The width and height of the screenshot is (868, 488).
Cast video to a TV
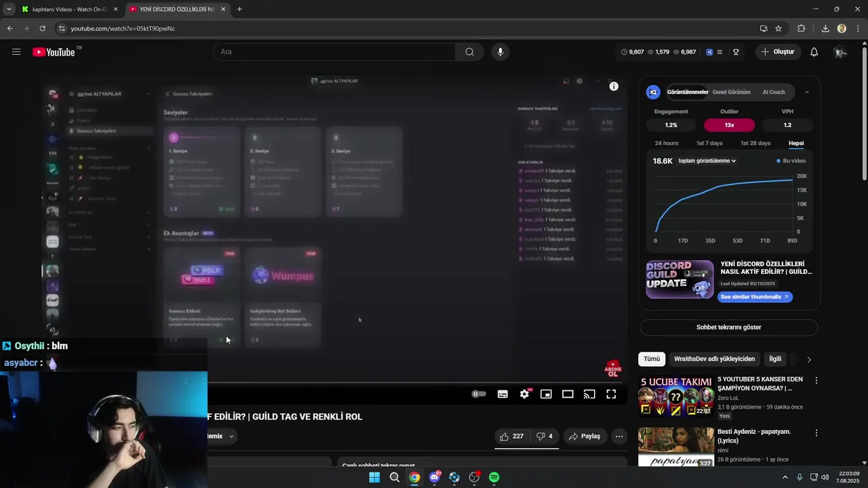[x=589, y=394]
